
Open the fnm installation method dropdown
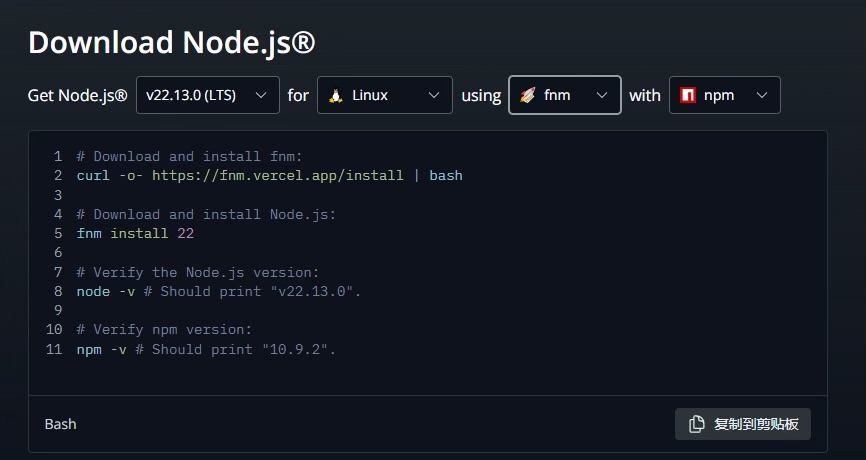564,95
